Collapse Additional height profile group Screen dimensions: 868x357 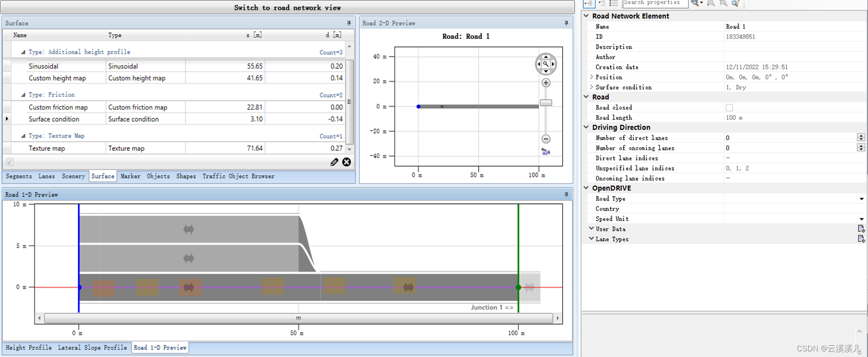(x=23, y=52)
